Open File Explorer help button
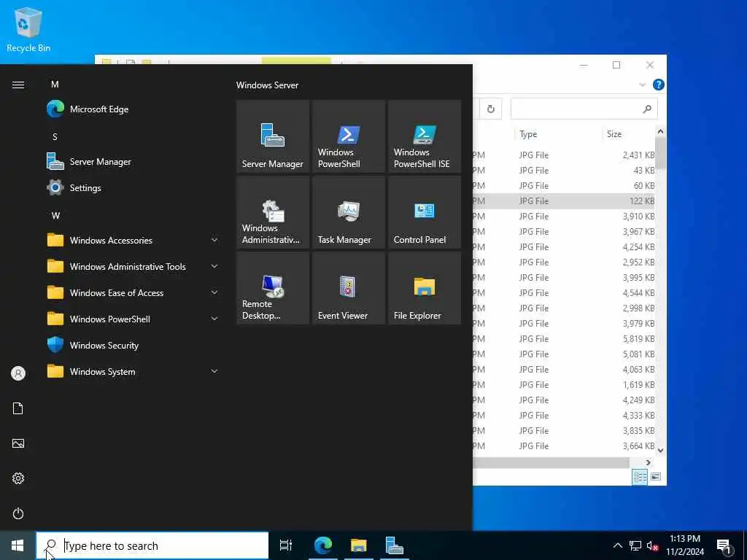 click(x=659, y=85)
